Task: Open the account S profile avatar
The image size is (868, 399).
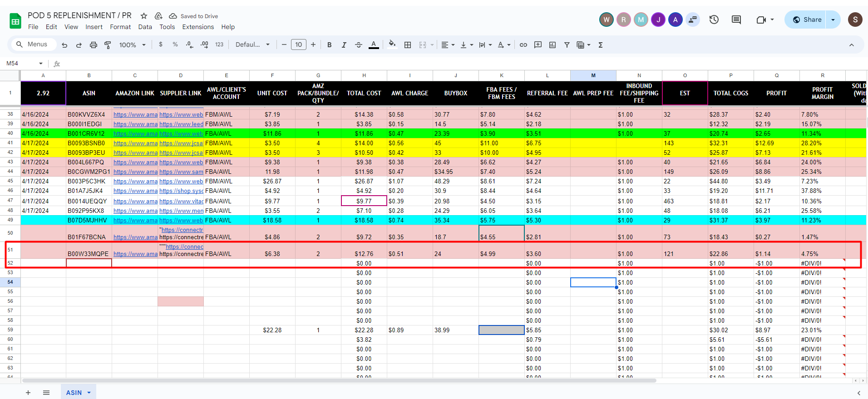Action: [855, 20]
